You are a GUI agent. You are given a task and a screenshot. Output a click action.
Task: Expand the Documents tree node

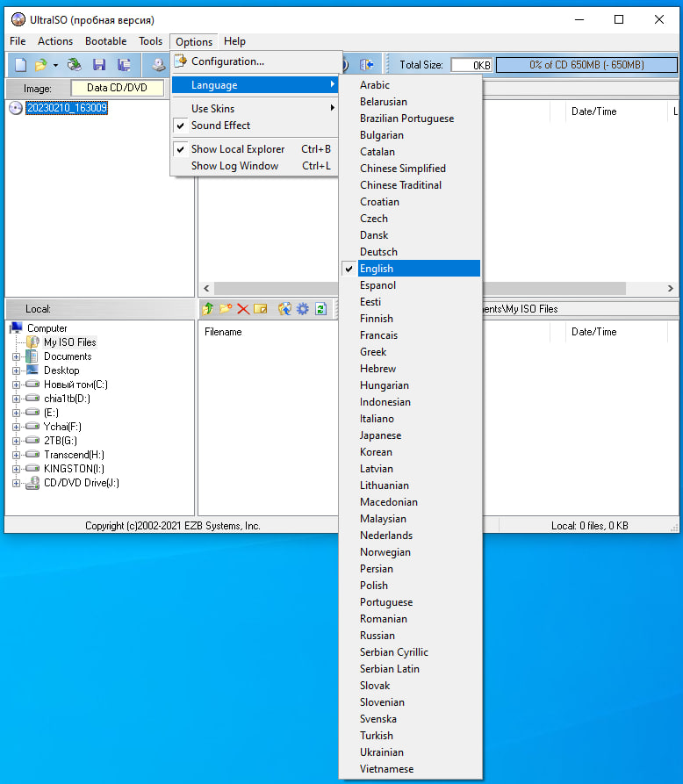(x=16, y=356)
